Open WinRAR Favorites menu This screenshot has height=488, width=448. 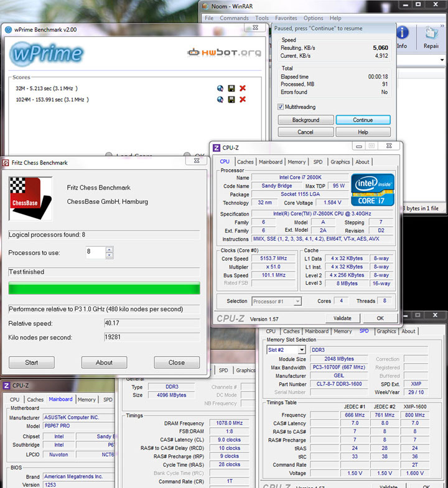pyautogui.click(x=286, y=18)
